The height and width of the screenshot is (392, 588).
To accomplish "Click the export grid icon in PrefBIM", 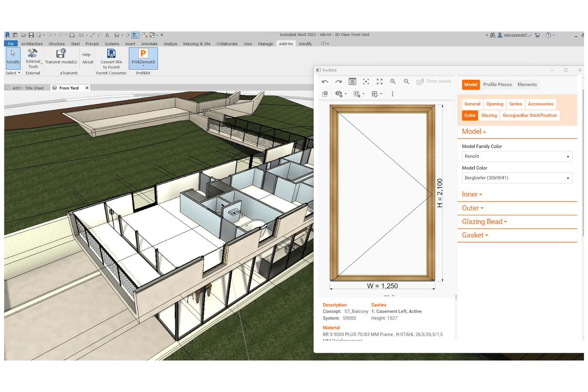I will coord(325,94).
